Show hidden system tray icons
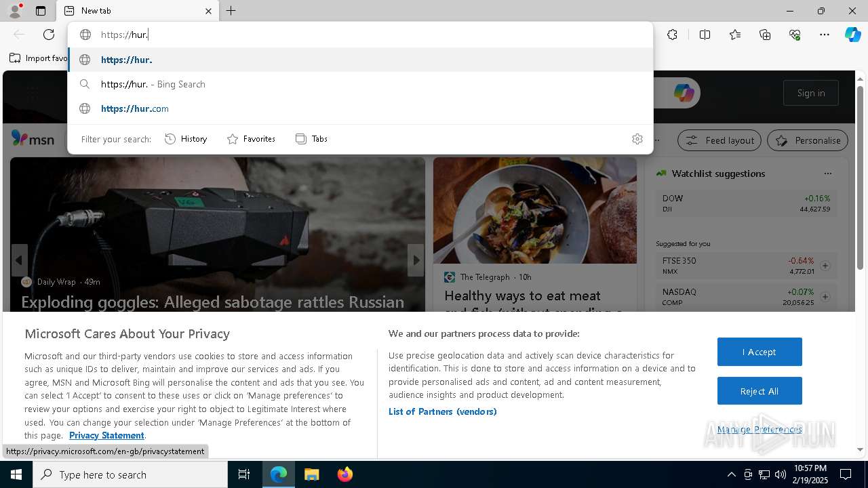Screen dimensions: 868x488 tap(731, 474)
